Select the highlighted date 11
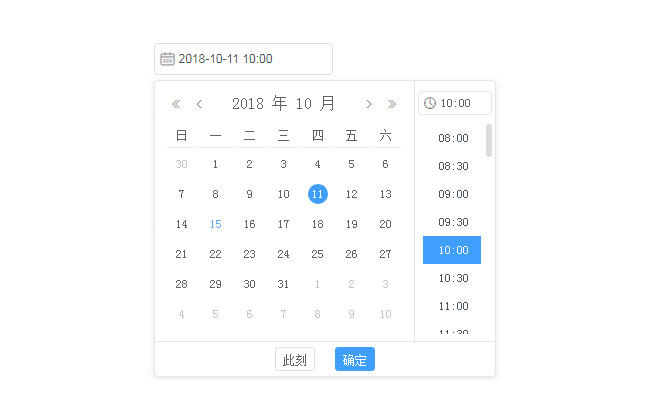The image size is (650, 420). click(x=317, y=194)
